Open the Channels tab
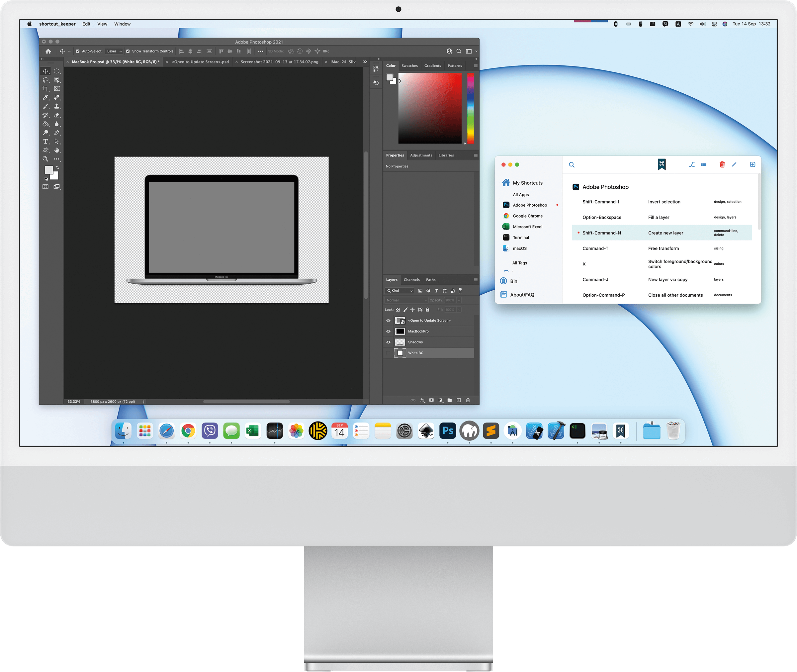The image size is (797, 672). 411,280
